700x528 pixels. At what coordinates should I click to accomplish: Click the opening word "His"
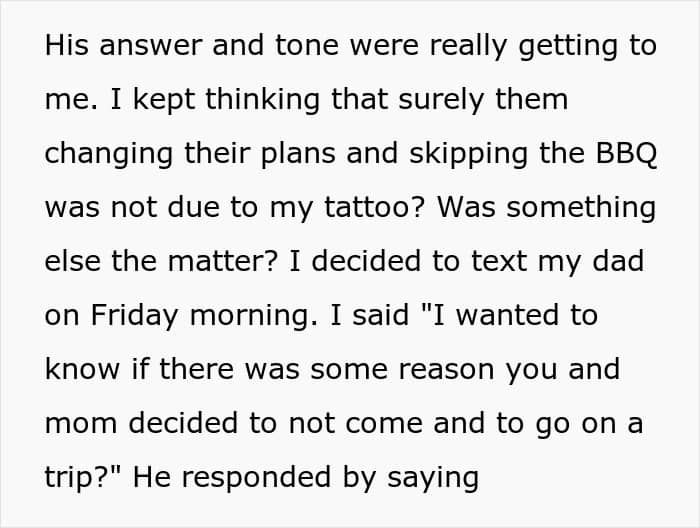coord(67,45)
